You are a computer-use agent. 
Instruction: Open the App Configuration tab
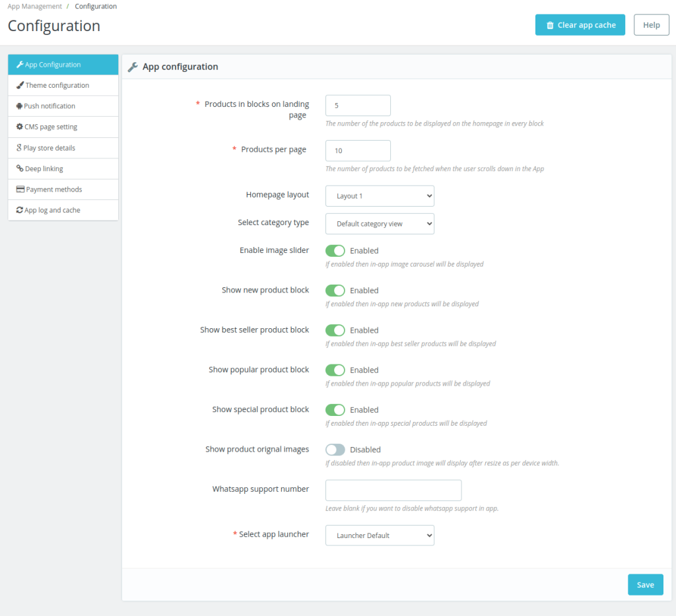(63, 65)
